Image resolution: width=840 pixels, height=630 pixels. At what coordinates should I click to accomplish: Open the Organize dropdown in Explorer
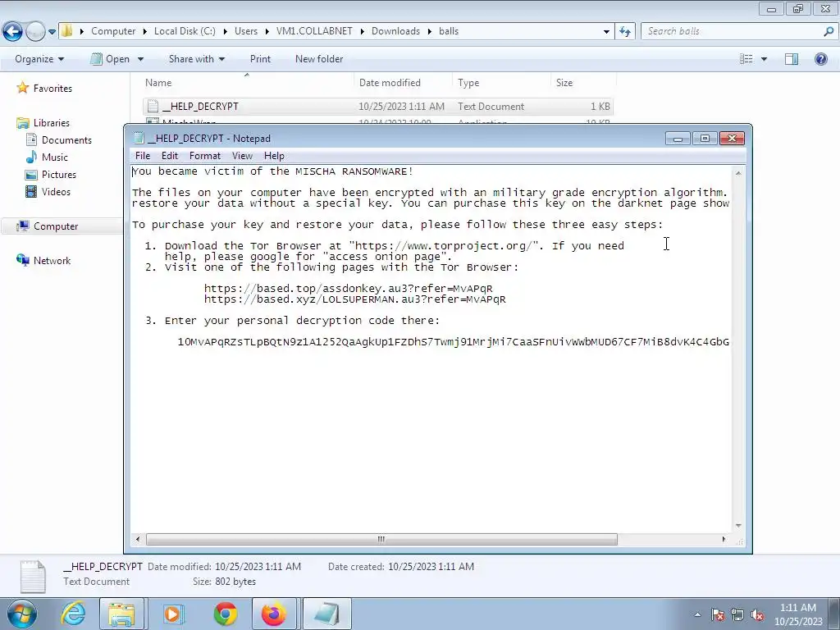click(x=39, y=59)
